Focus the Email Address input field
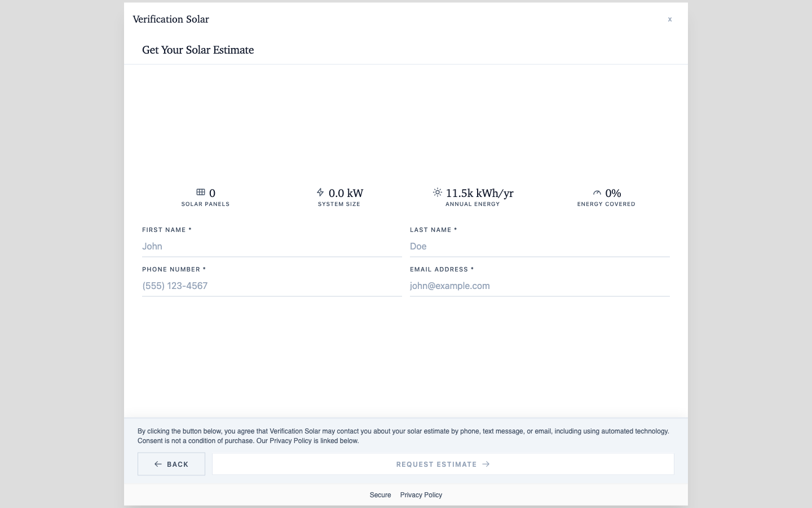 pyautogui.click(x=540, y=286)
